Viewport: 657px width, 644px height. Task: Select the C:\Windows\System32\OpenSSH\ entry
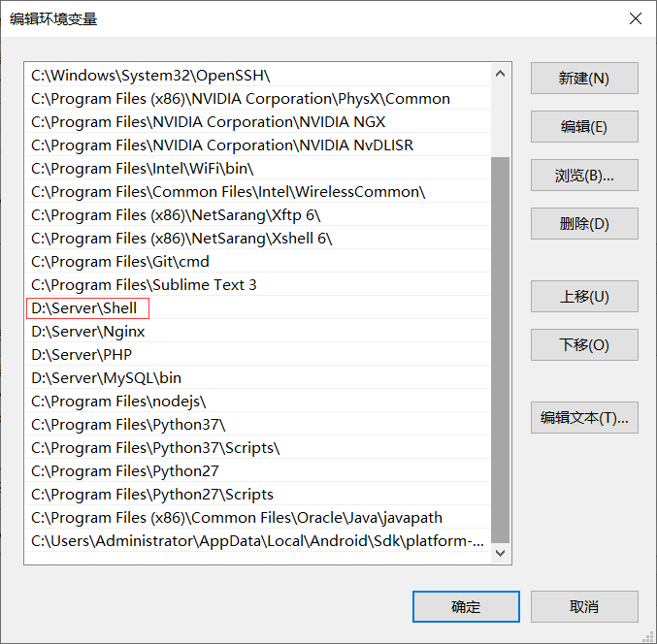pos(257,76)
